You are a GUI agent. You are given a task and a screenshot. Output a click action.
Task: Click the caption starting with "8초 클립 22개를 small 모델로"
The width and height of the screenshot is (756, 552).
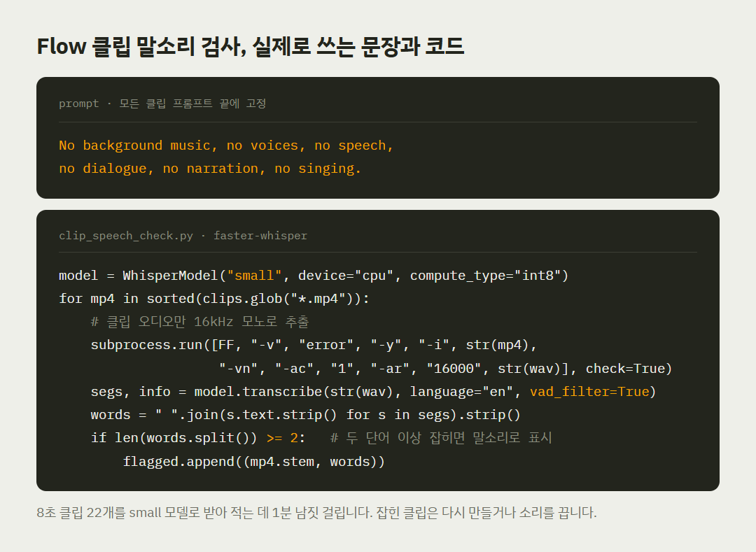click(317, 513)
